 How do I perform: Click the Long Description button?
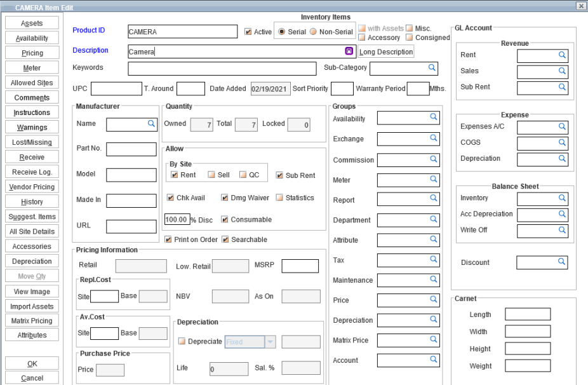[x=385, y=51]
